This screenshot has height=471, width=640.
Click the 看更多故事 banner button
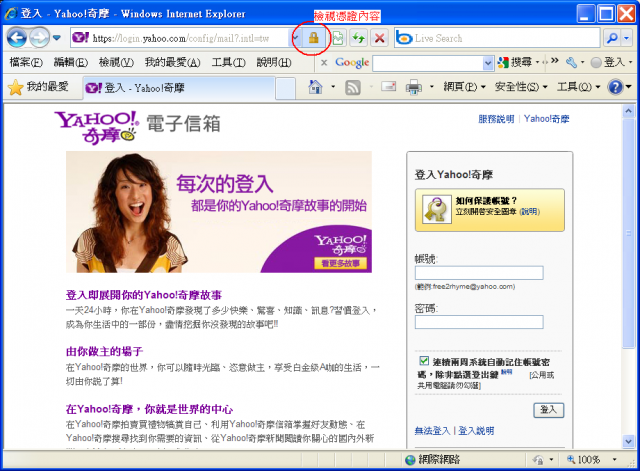pos(340,263)
